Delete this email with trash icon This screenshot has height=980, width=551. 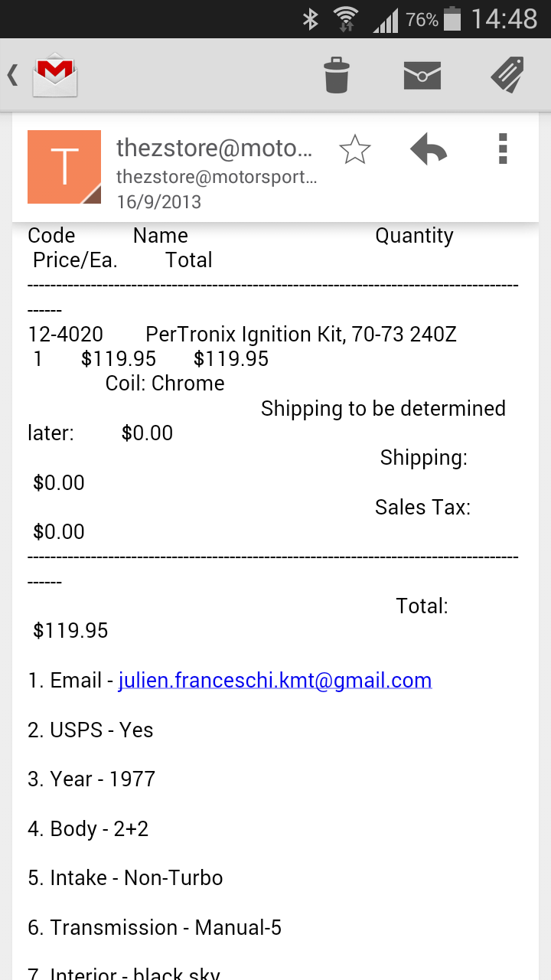[x=337, y=75]
